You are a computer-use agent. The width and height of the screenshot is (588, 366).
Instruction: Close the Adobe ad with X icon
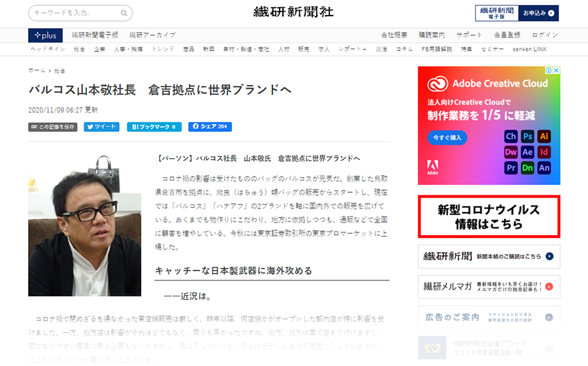pyautogui.click(x=557, y=70)
